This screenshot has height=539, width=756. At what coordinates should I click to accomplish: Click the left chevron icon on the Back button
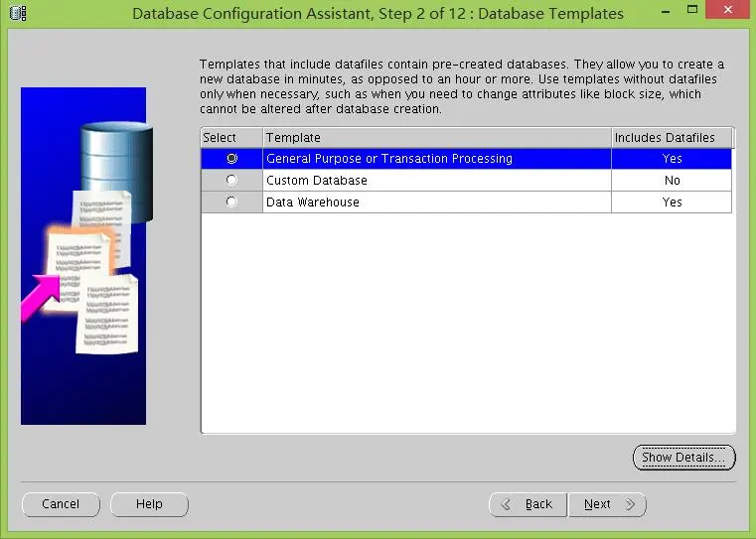[x=506, y=504]
